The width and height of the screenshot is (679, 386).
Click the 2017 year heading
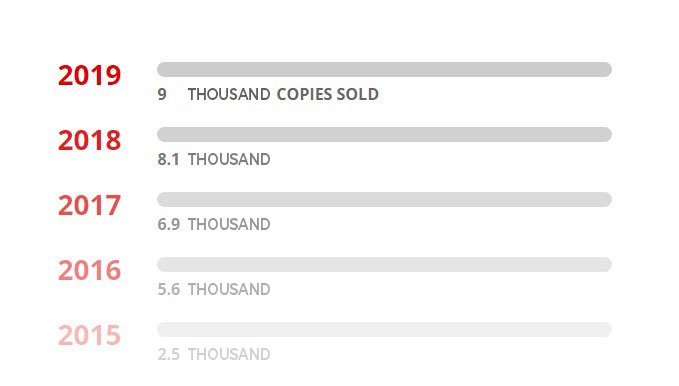(x=89, y=205)
